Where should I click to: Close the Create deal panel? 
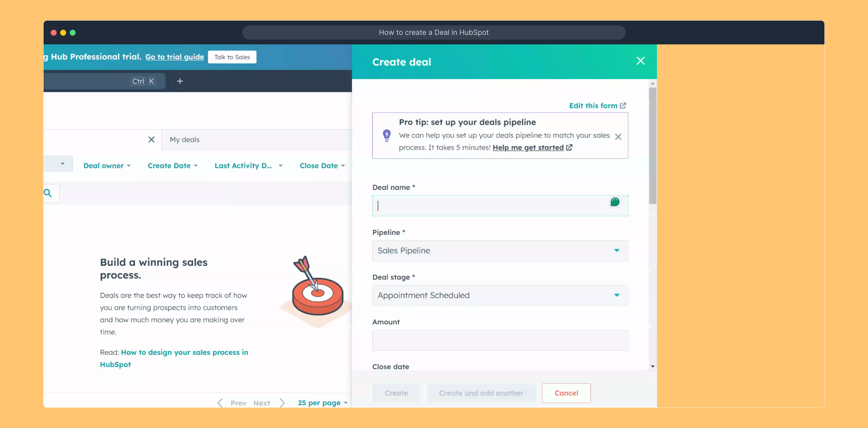pos(640,61)
